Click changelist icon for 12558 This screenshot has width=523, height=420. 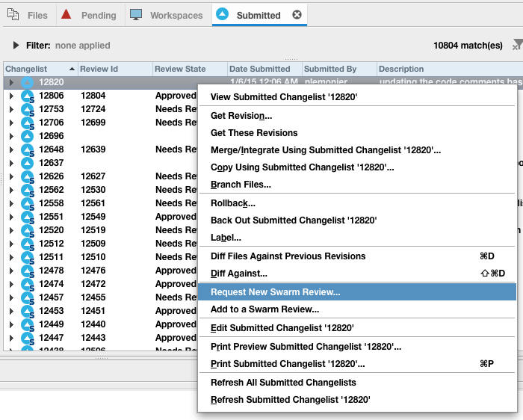pos(28,203)
